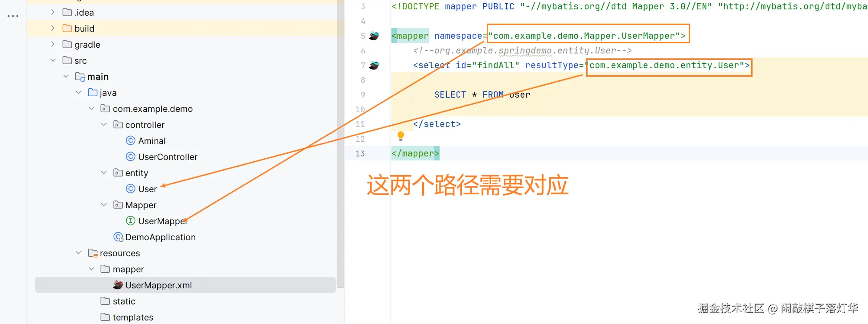This screenshot has width=868, height=324.
Task: Click the findAll id attribute value
Action: pyautogui.click(x=496, y=65)
